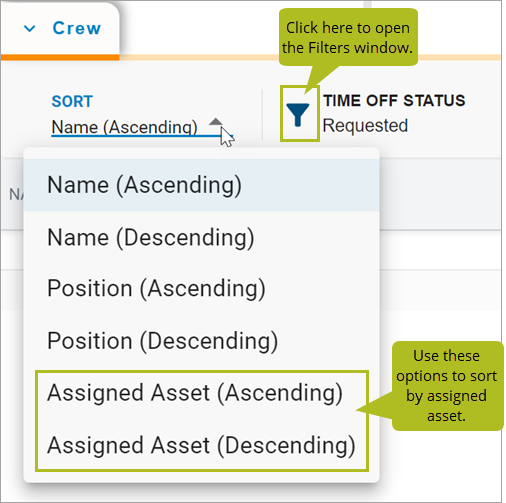Image resolution: width=506 pixels, height=503 pixels.
Task: Click the green highlight box around funnel
Action: click(x=300, y=113)
